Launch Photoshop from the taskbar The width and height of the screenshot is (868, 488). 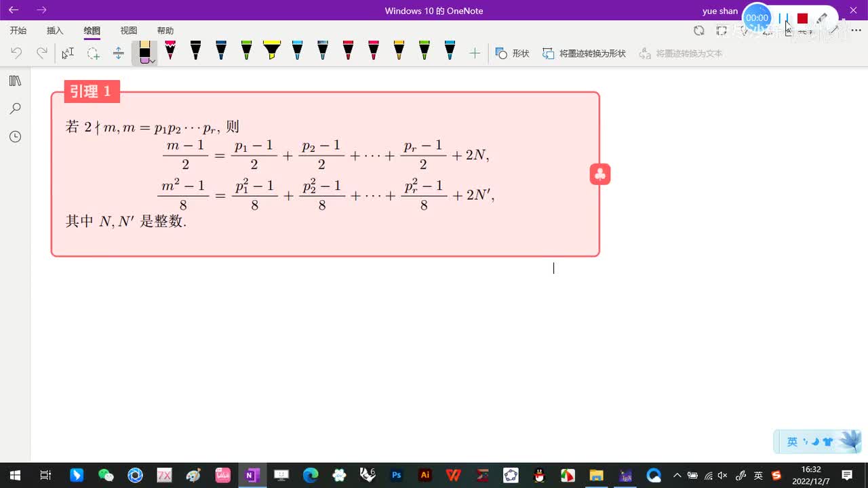point(397,475)
